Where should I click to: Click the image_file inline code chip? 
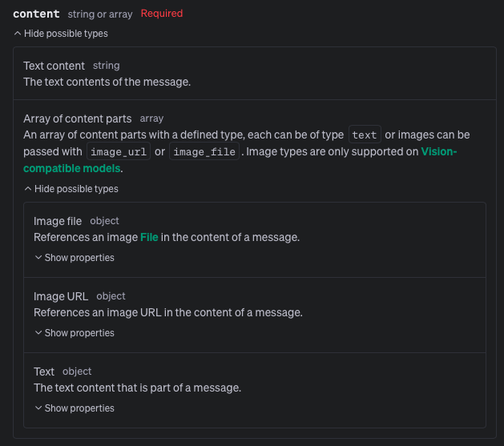pos(204,152)
